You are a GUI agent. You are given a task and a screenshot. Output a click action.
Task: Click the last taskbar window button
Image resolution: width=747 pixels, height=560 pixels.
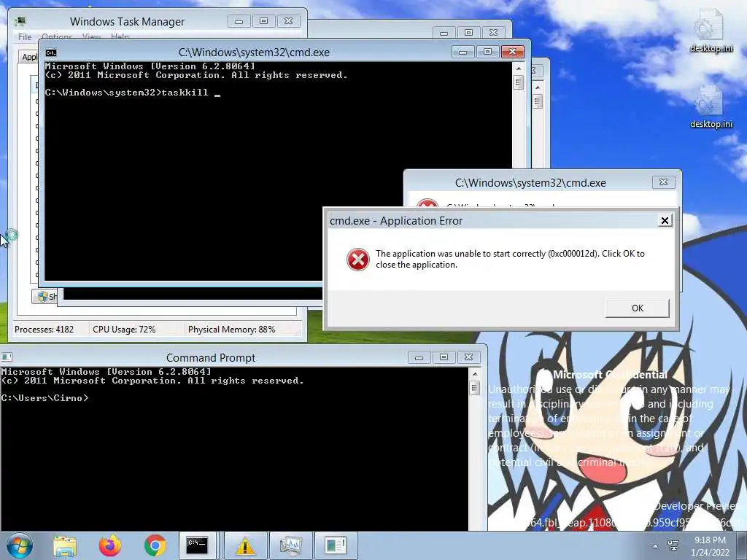tap(336, 545)
